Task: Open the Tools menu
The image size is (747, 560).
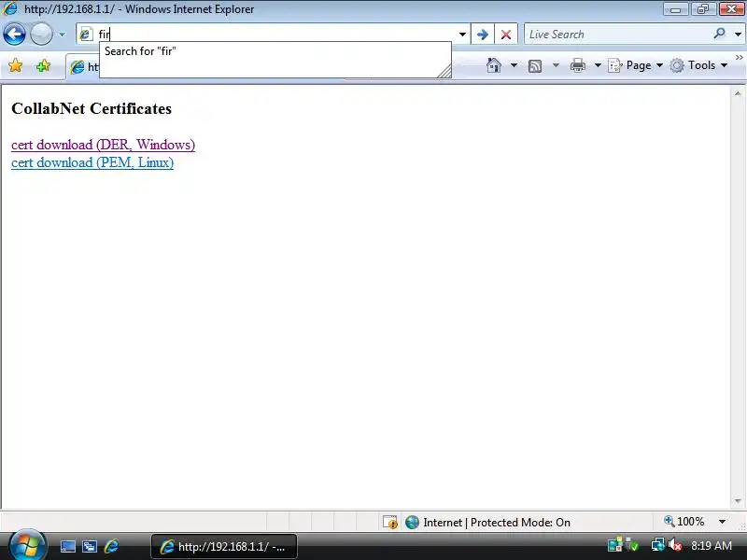Action: pos(698,65)
